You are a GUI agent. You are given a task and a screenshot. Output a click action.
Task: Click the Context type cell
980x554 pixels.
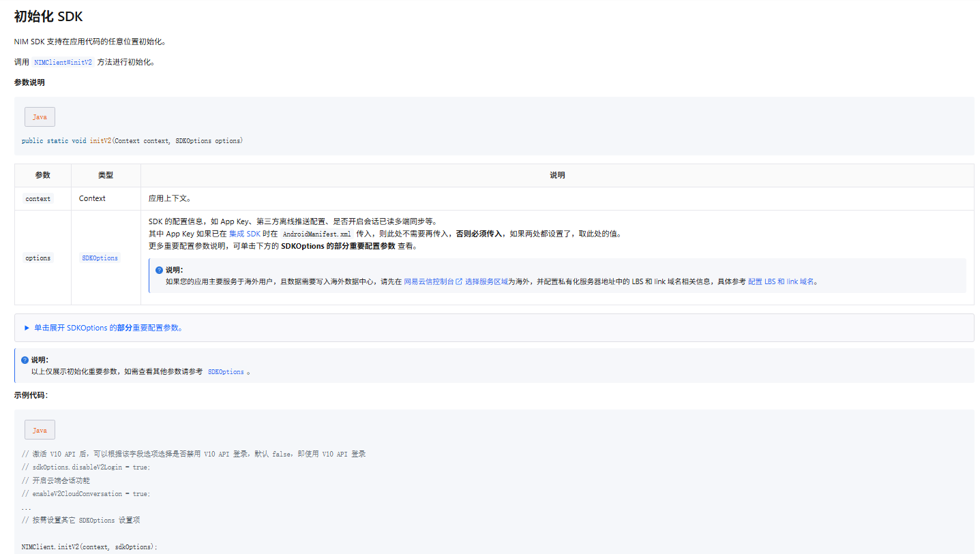tap(106, 198)
